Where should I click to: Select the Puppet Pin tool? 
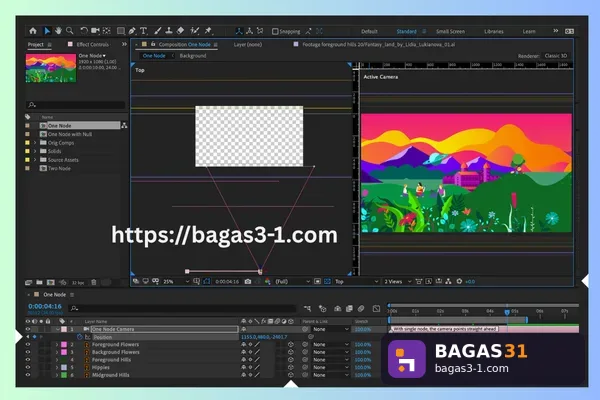coord(209,31)
